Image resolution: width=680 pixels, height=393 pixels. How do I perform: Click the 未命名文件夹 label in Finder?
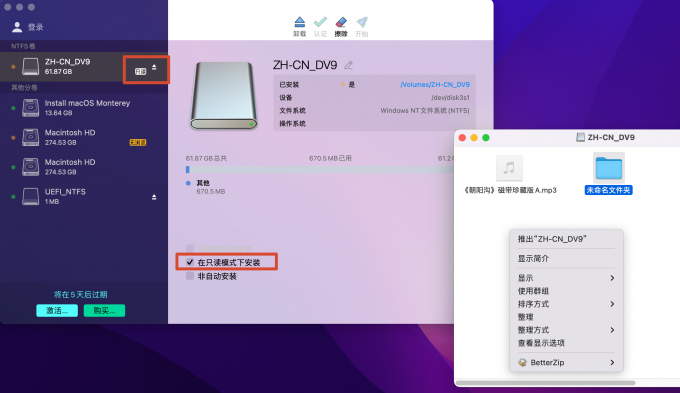click(x=608, y=190)
